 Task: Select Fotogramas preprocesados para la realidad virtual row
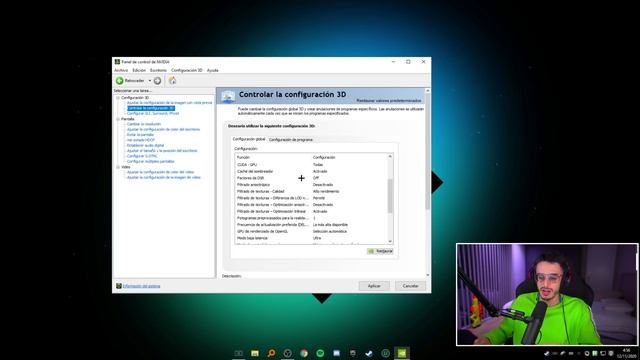[311, 218]
